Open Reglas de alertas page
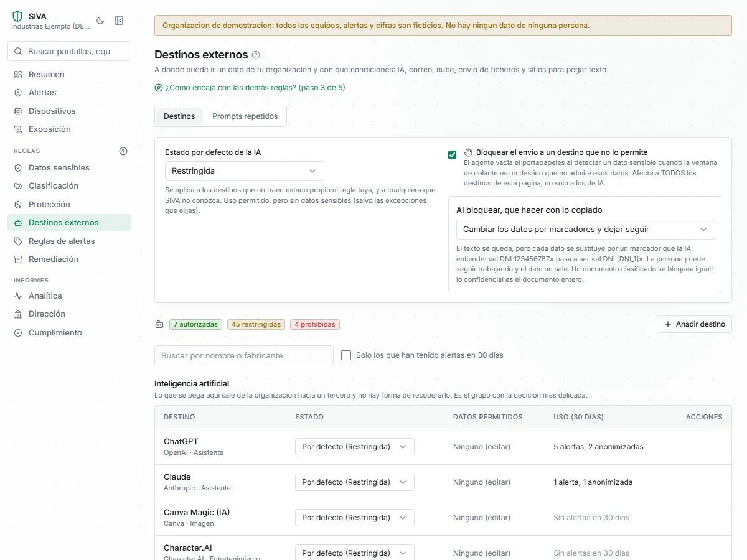Image resolution: width=747 pixels, height=560 pixels. click(69, 241)
